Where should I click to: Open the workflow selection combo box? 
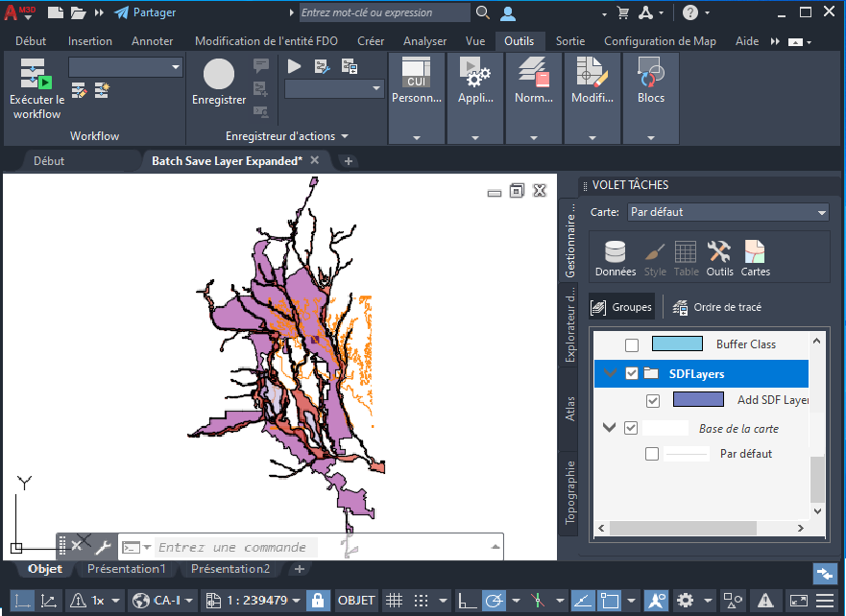click(x=125, y=67)
